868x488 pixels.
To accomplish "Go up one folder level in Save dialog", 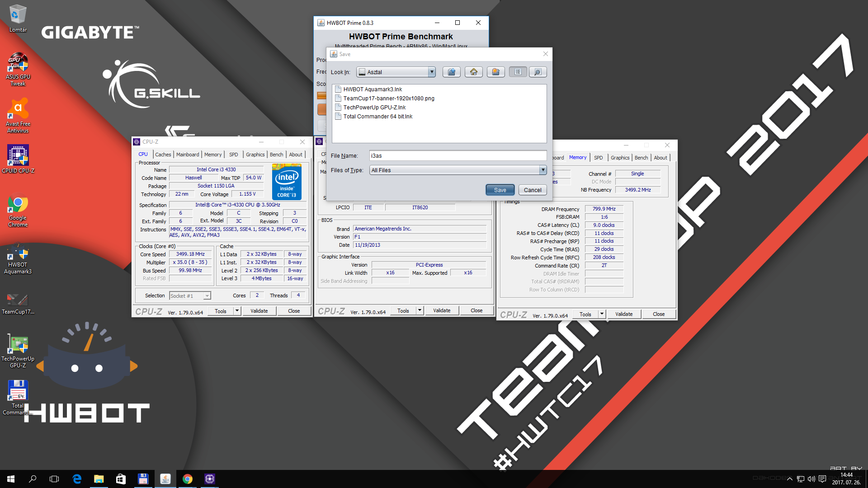I will click(451, 72).
